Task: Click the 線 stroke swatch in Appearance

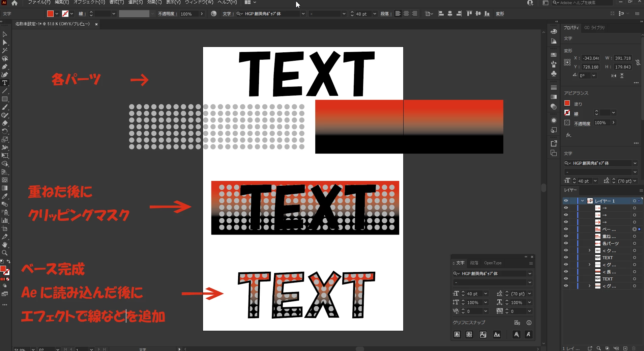Action: click(x=567, y=113)
